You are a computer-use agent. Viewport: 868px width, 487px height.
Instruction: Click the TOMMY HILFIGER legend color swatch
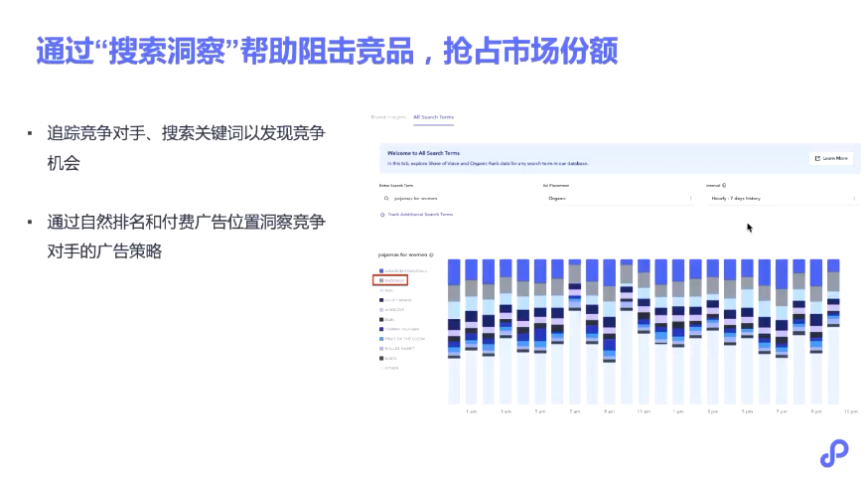pos(381,329)
